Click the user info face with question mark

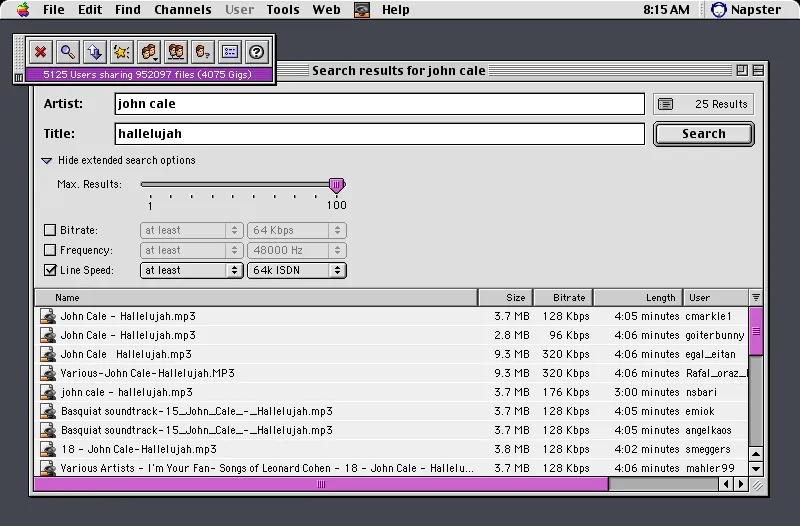pyautogui.click(x=203, y=52)
